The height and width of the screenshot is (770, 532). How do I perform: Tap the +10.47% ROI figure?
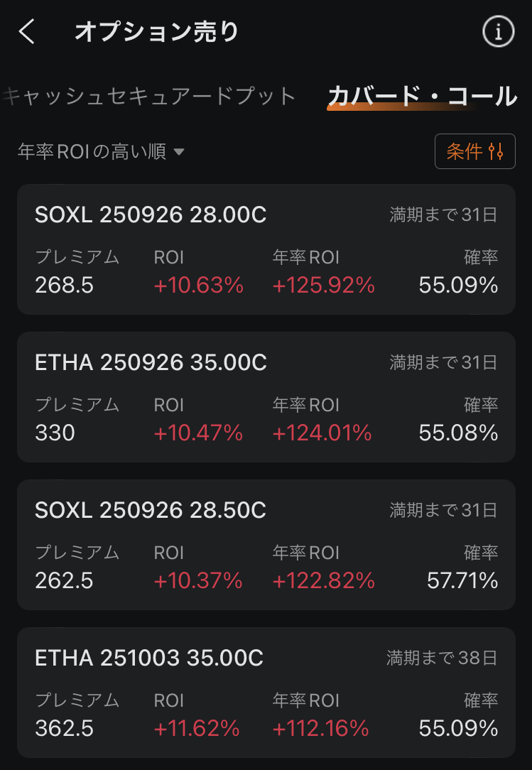click(x=198, y=433)
